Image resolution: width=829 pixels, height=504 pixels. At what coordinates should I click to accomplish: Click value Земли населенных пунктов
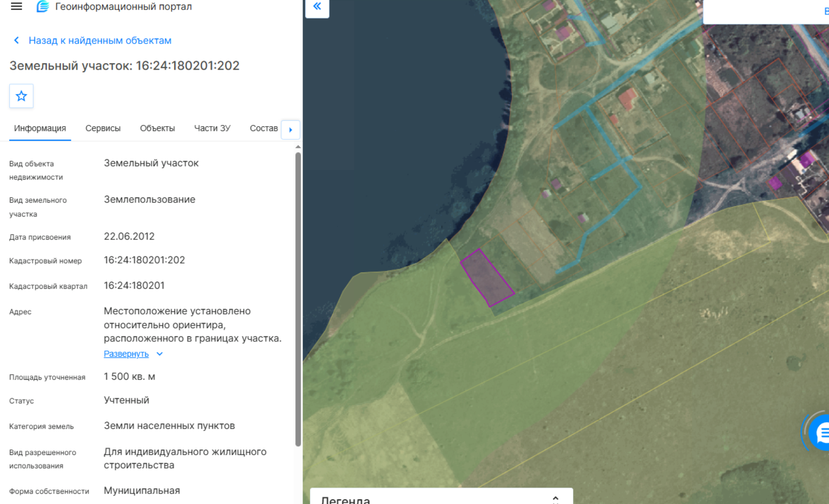pyautogui.click(x=169, y=426)
